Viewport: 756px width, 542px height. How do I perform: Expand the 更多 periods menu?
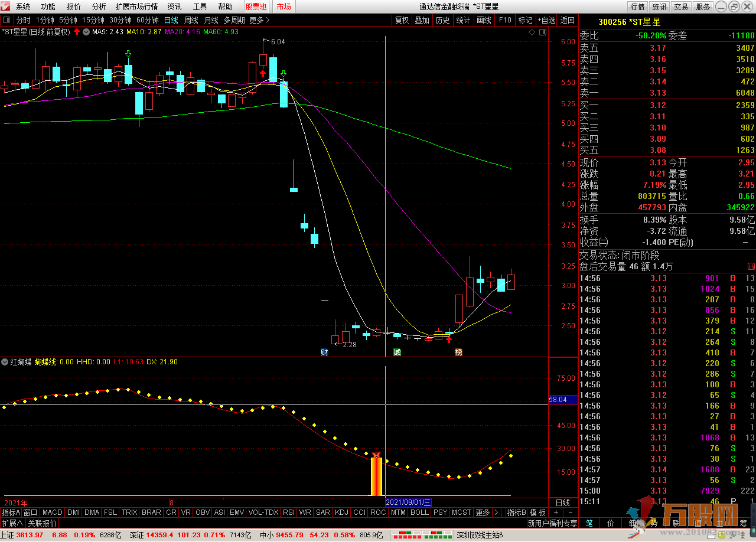259,20
